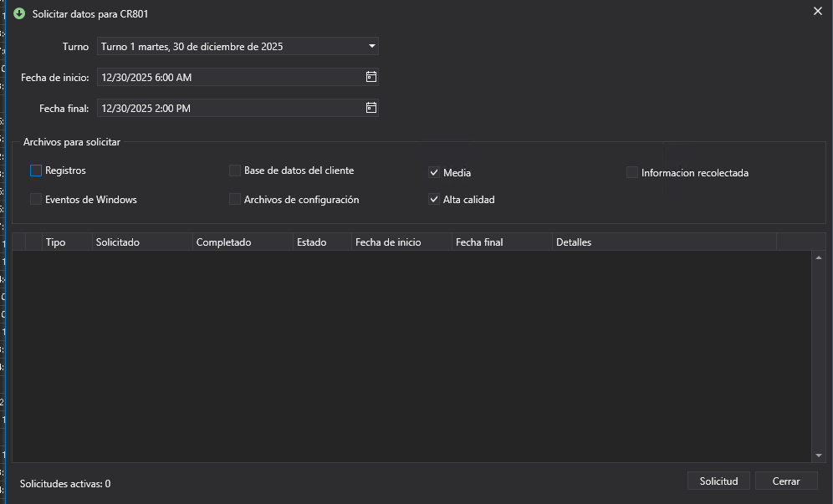
Task: Check Archivos de configuración option
Action: coord(235,200)
